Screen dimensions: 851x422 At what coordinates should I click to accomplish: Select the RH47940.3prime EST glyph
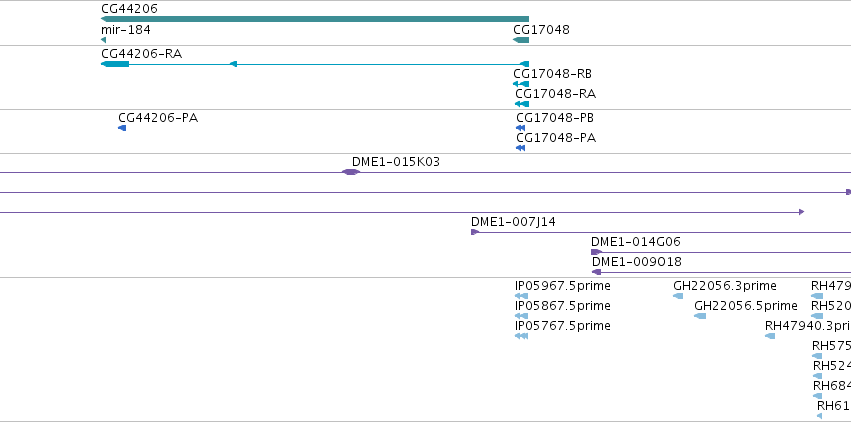(770, 336)
